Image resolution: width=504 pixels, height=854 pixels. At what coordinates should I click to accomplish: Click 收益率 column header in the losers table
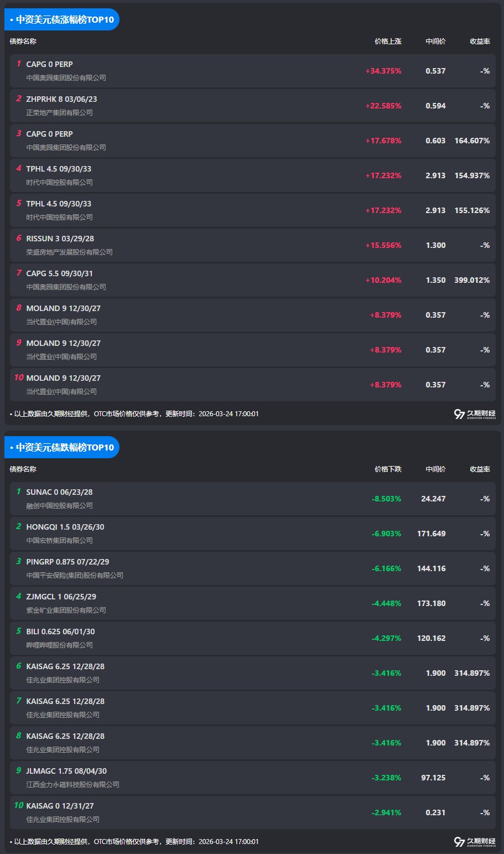click(x=480, y=469)
